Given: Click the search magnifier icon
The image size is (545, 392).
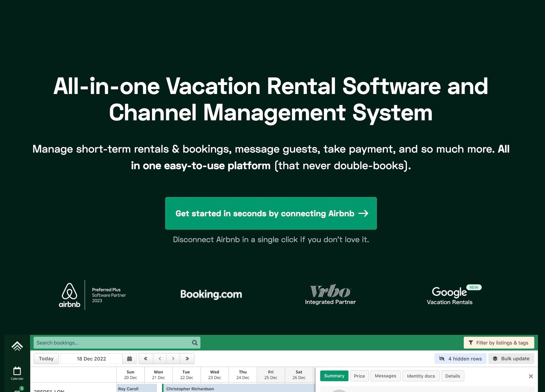Looking at the screenshot, I should [x=195, y=343].
